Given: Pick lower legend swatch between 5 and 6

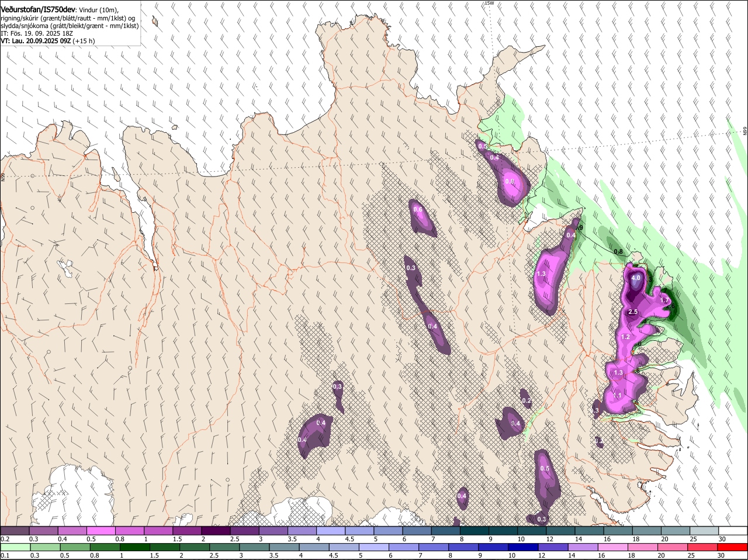Looking at the screenshot, I should click(x=374, y=547).
